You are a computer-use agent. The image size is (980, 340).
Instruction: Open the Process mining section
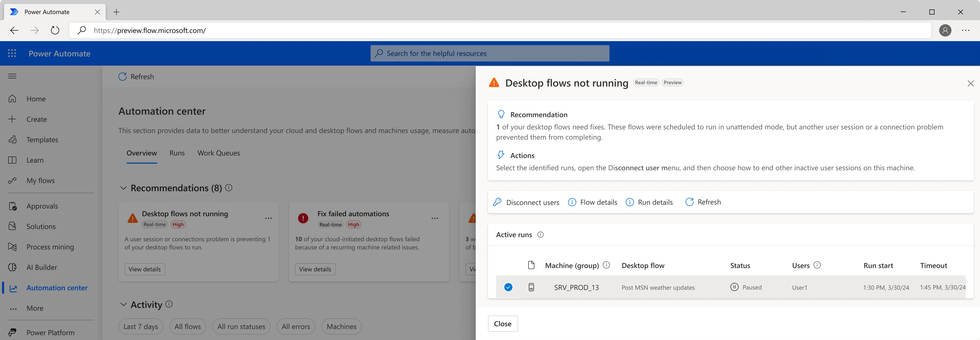[x=50, y=246]
